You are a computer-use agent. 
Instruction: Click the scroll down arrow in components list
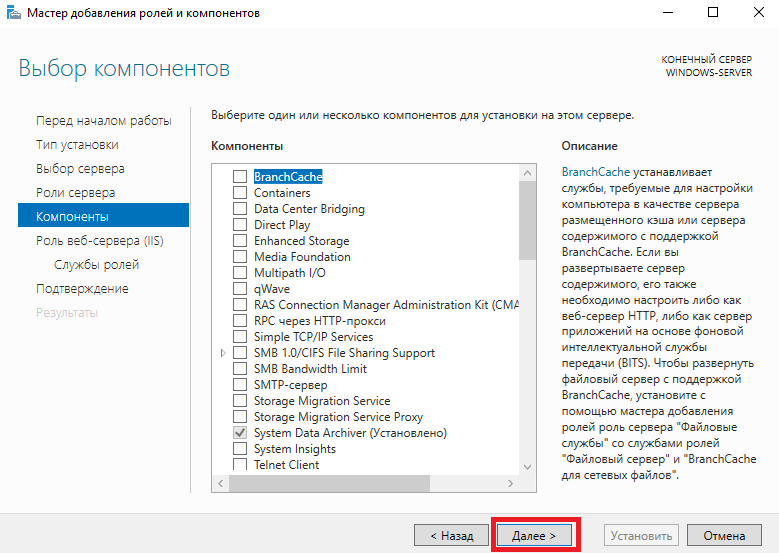[x=527, y=467]
